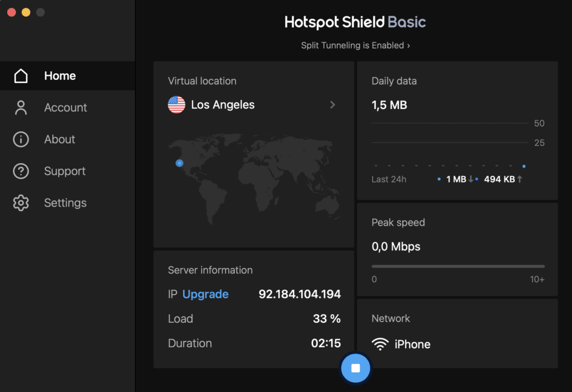Click the US flag icon
The image size is (572, 392).
(177, 104)
